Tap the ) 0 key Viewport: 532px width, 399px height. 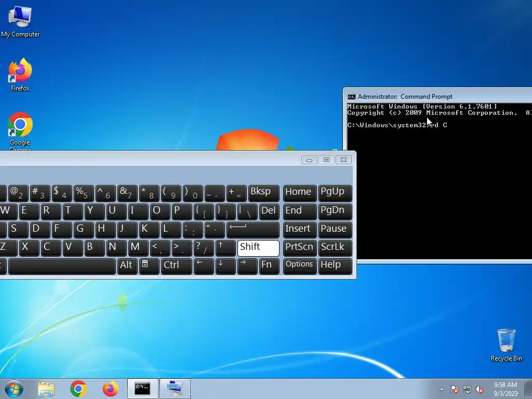click(193, 193)
